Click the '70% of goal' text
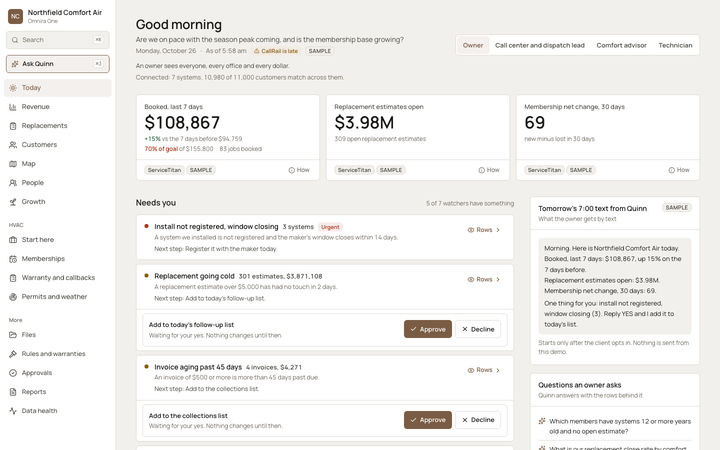This screenshot has height=450, width=720. pyautogui.click(x=161, y=149)
